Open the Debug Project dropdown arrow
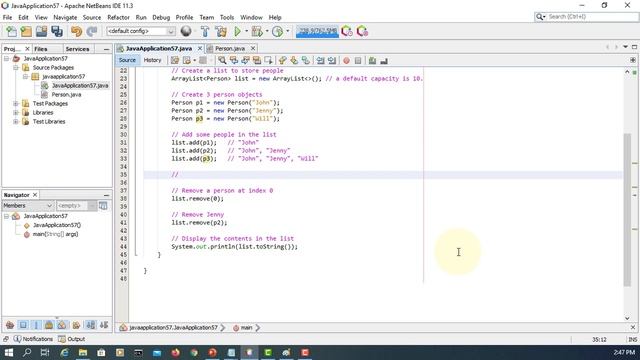This screenshot has height=360, width=640. coord(267,31)
